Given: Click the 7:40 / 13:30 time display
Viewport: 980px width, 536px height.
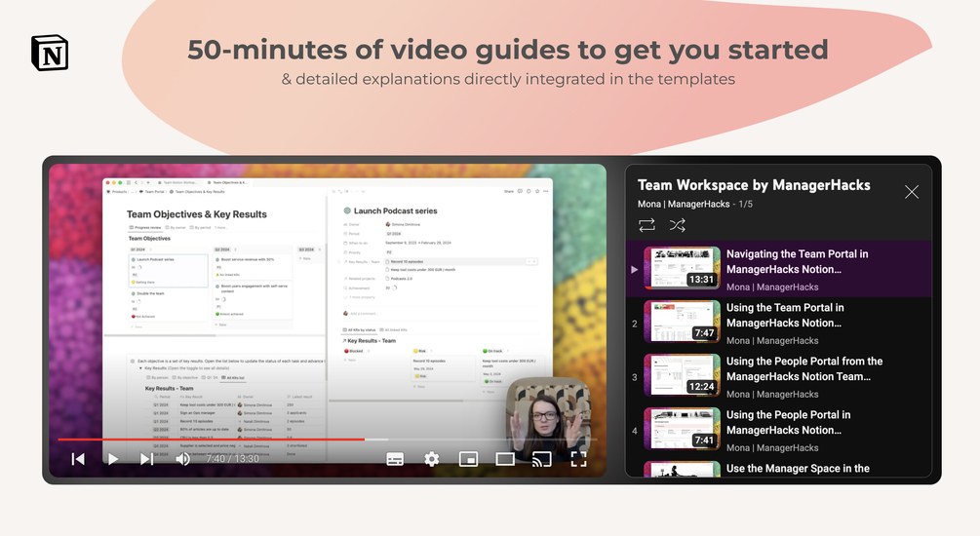Looking at the screenshot, I should click(232, 459).
